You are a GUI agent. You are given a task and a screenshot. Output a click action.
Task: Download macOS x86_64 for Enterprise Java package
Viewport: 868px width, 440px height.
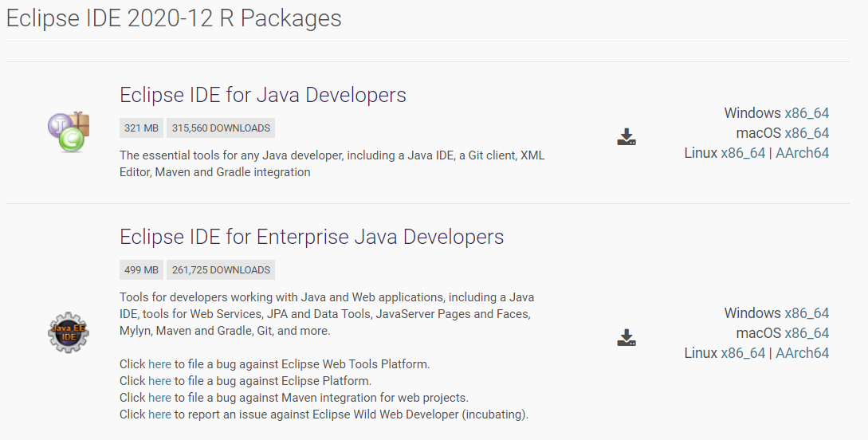click(807, 333)
